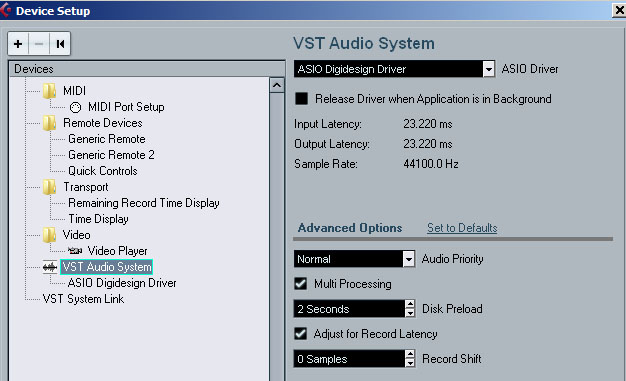Click the Input Latency 23.220 ms value
Image resolution: width=626 pixels, height=381 pixels.
coord(428,124)
